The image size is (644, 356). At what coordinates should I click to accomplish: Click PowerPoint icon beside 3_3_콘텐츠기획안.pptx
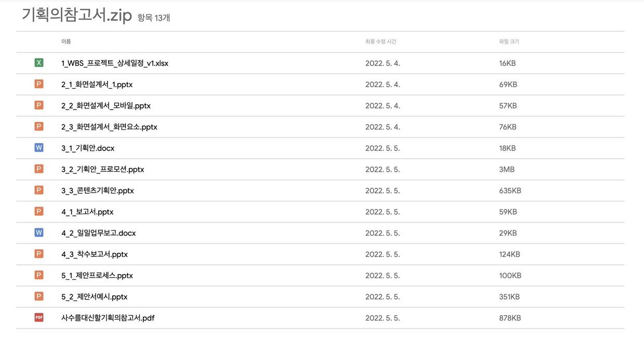click(x=39, y=190)
